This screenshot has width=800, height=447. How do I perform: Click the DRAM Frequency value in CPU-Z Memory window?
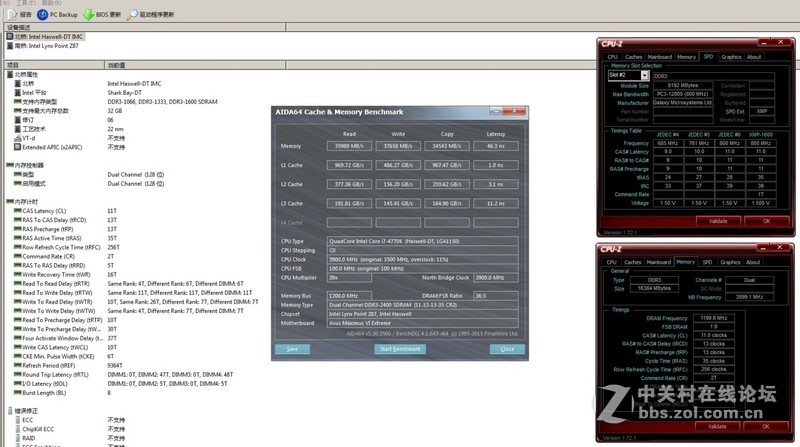coord(714,318)
